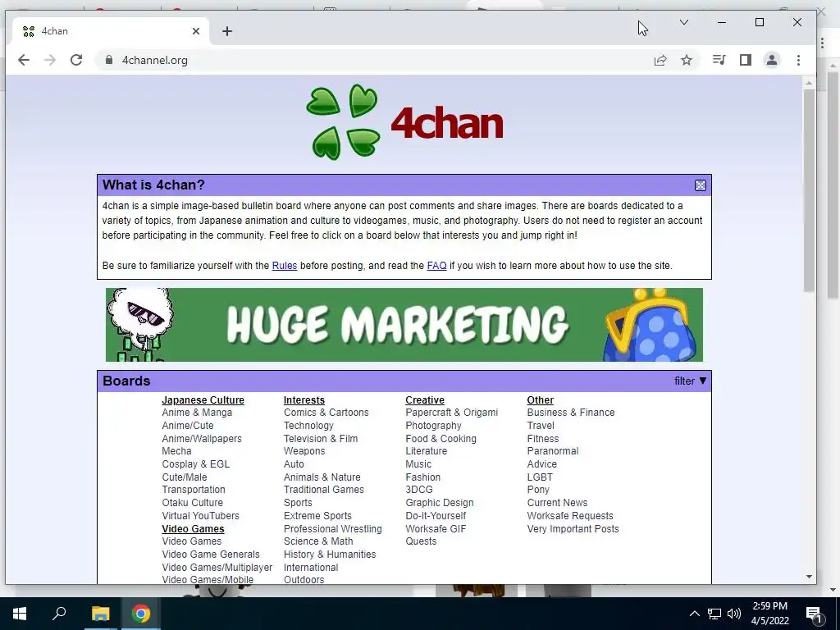Open the Photography board
840x630 pixels.
pyautogui.click(x=433, y=426)
